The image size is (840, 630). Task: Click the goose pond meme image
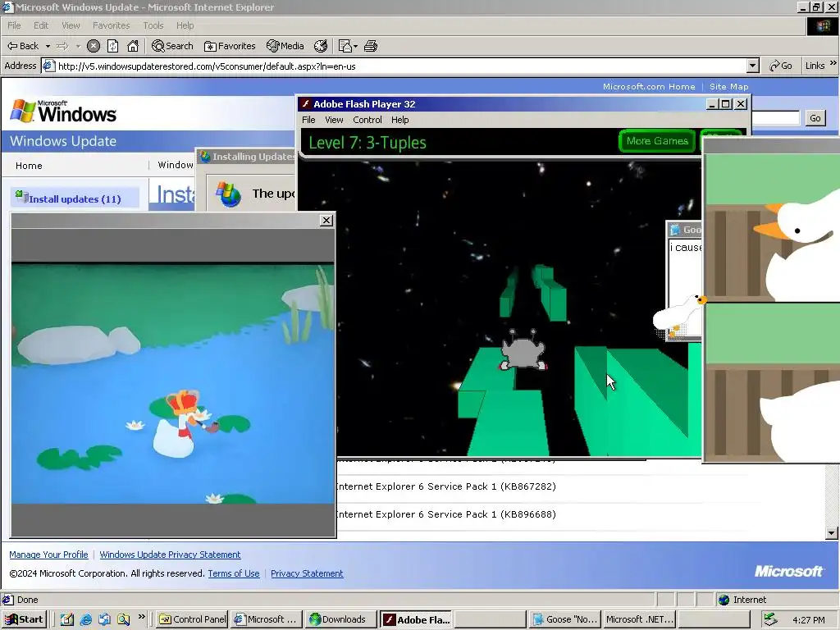[173, 383]
